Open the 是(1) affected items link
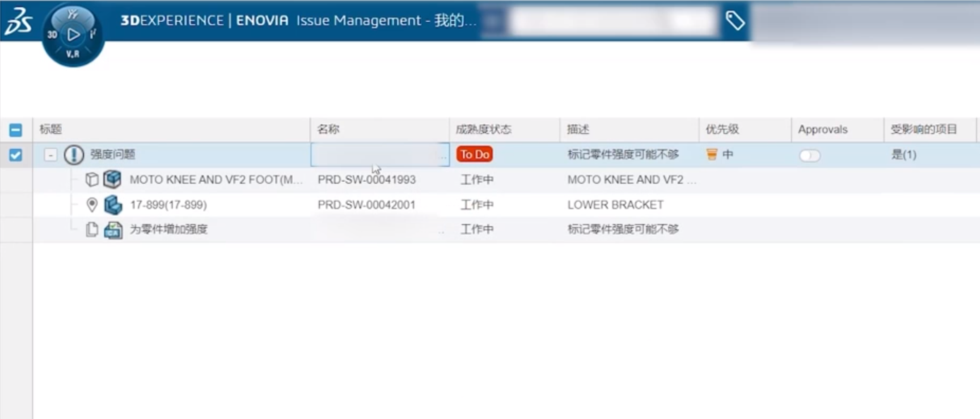The width and height of the screenshot is (980, 419). click(x=904, y=154)
